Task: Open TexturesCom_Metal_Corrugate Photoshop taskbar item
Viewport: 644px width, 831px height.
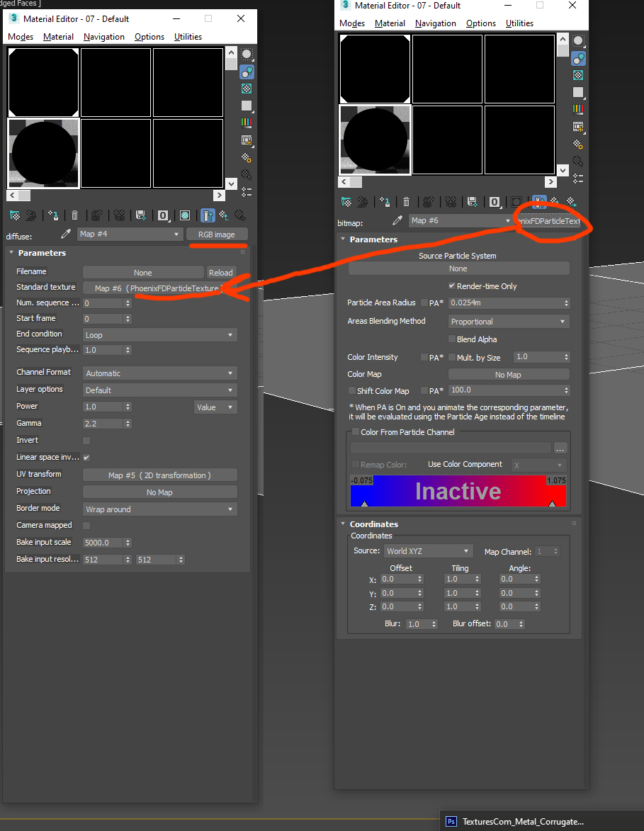Action: pos(541,821)
